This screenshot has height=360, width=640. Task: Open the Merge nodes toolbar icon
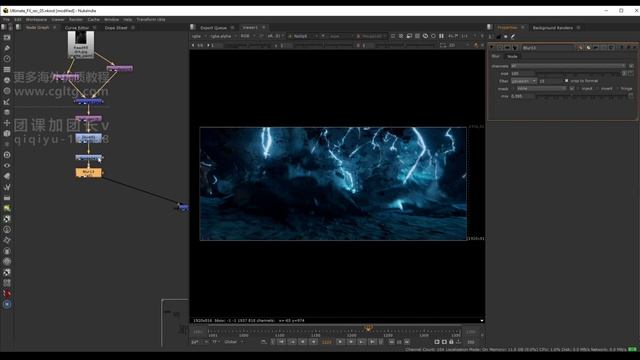click(x=7, y=112)
